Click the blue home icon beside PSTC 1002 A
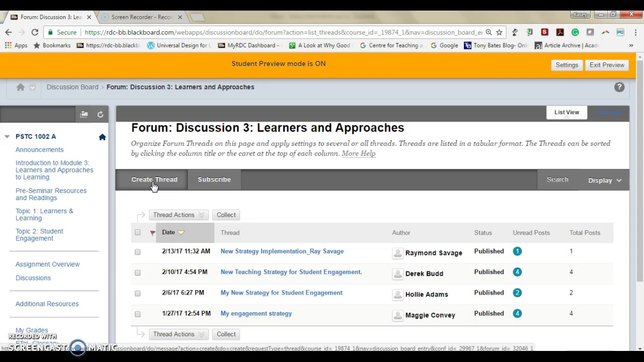The height and width of the screenshot is (362, 644). click(102, 137)
